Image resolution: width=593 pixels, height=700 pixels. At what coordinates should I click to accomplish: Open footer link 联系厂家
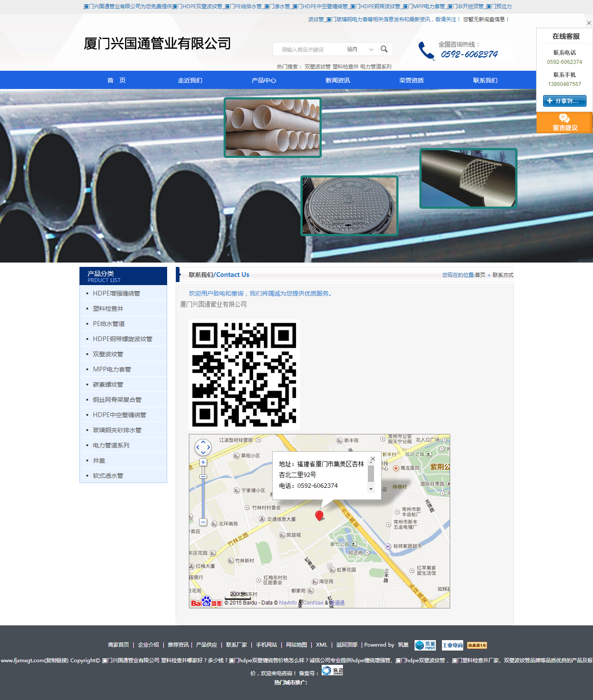point(237,645)
